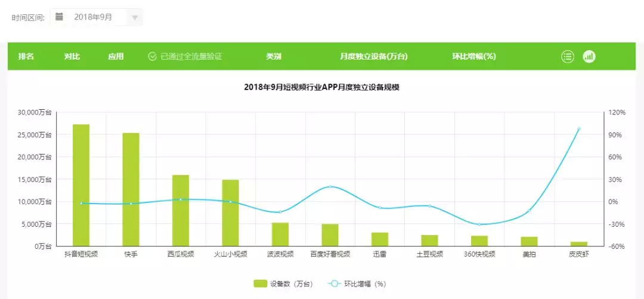Switch to bar chart view icon

tap(589, 57)
